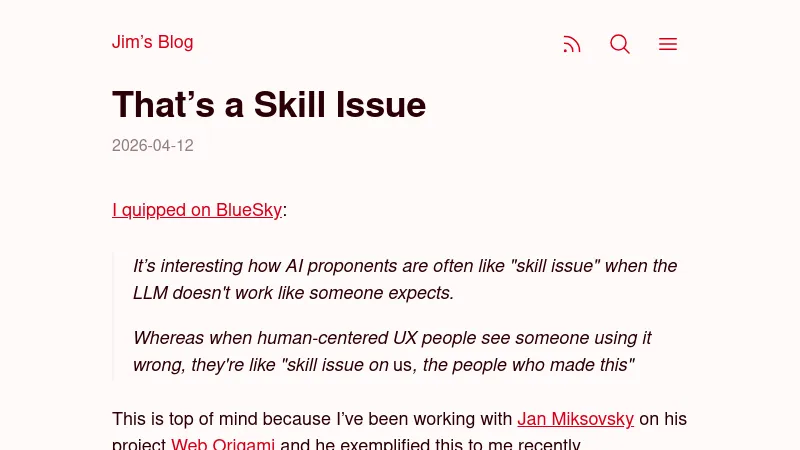Follow the Jan Miksovsky link
This screenshot has width=800, height=450.
tap(575, 419)
